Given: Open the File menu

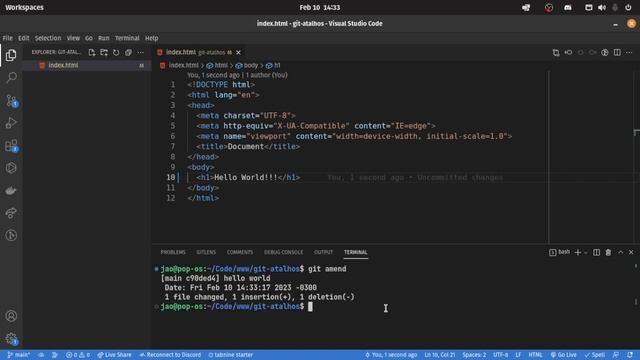Looking at the screenshot, I should pos(7,38).
